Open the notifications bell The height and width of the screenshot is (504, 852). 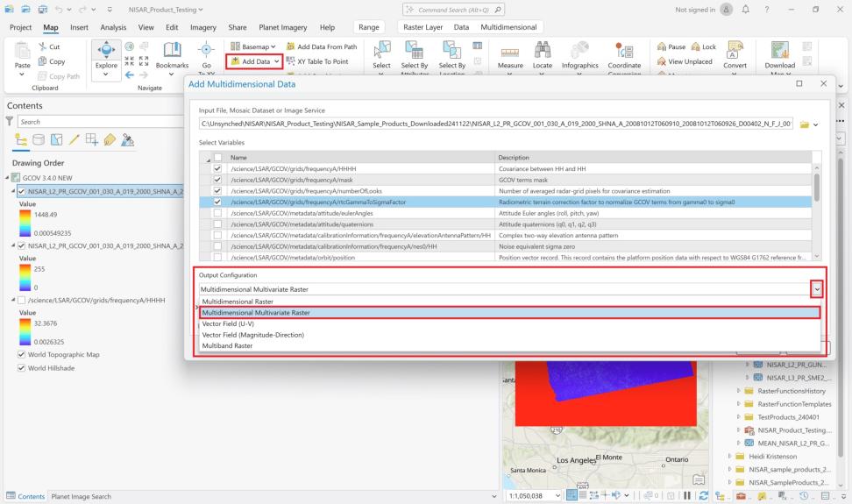tap(745, 10)
